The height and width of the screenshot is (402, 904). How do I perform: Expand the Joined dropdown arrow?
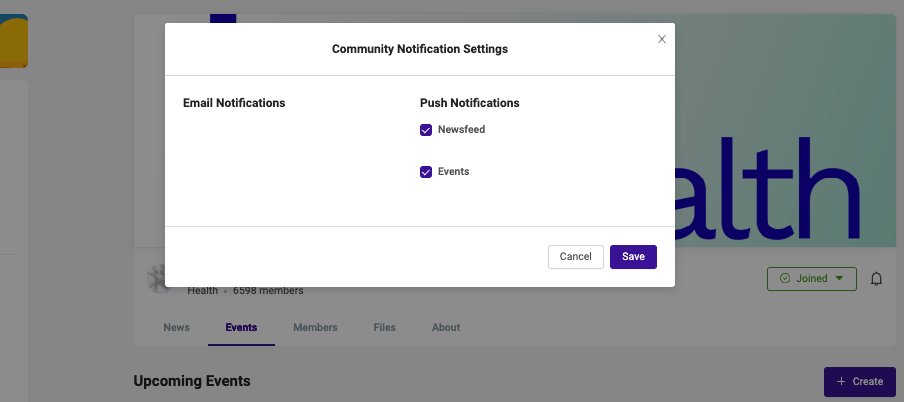tap(839, 279)
